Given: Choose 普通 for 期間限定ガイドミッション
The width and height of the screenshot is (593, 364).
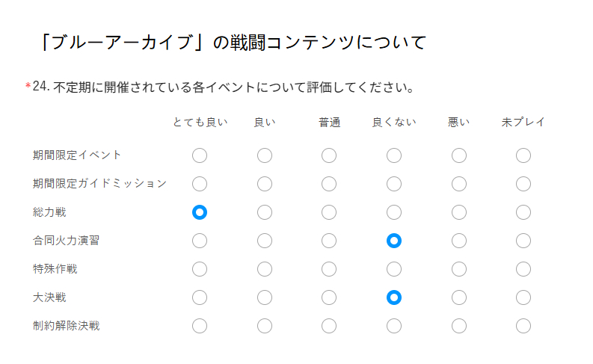Looking at the screenshot, I should (x=329, y=184).
